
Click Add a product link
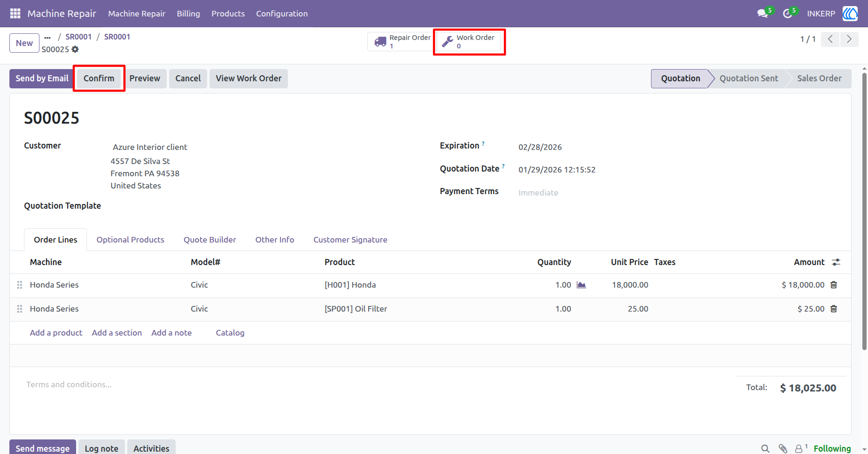(56, 333)
